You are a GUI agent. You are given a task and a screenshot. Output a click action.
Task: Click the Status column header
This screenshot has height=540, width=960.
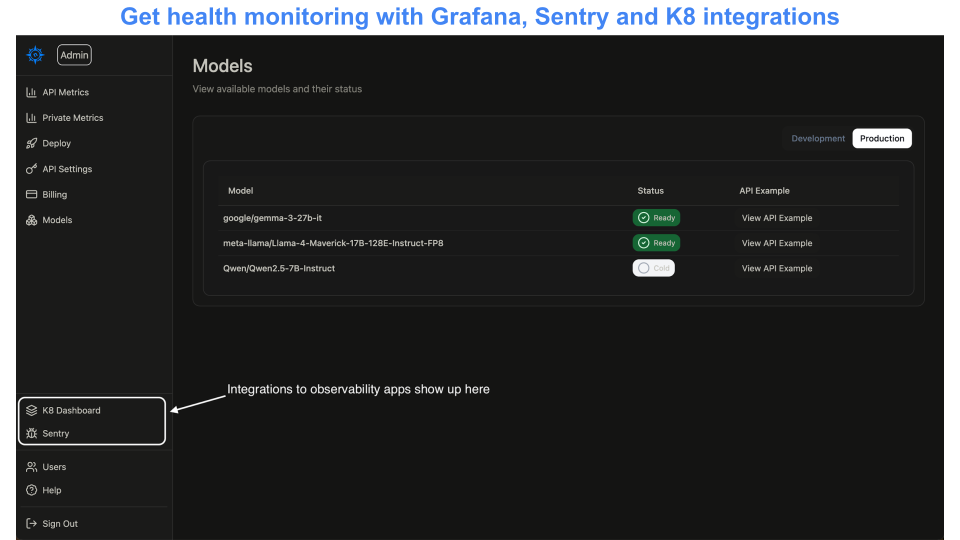(x=650, y=191)
